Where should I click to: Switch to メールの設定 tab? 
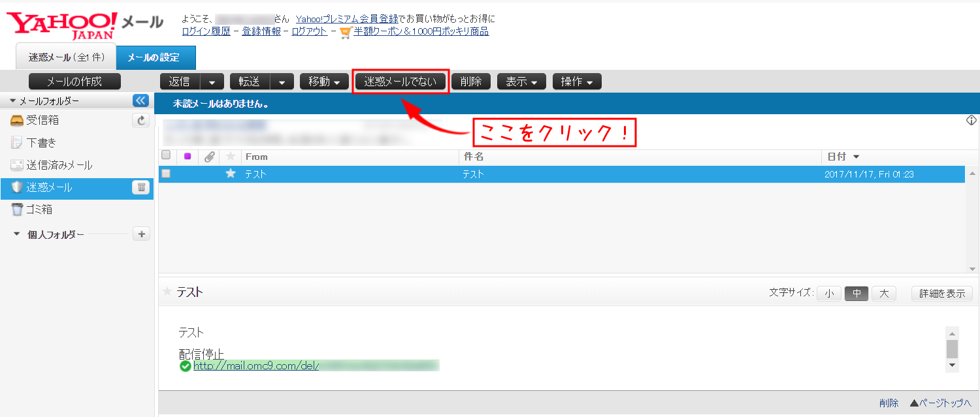pyautogui.click(x=155, y=57)
